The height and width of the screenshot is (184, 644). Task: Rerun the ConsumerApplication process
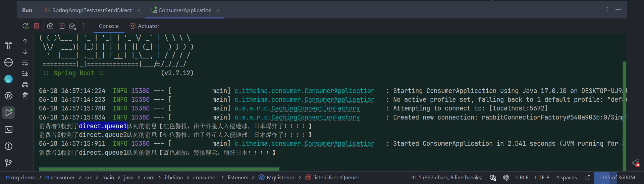25,26
